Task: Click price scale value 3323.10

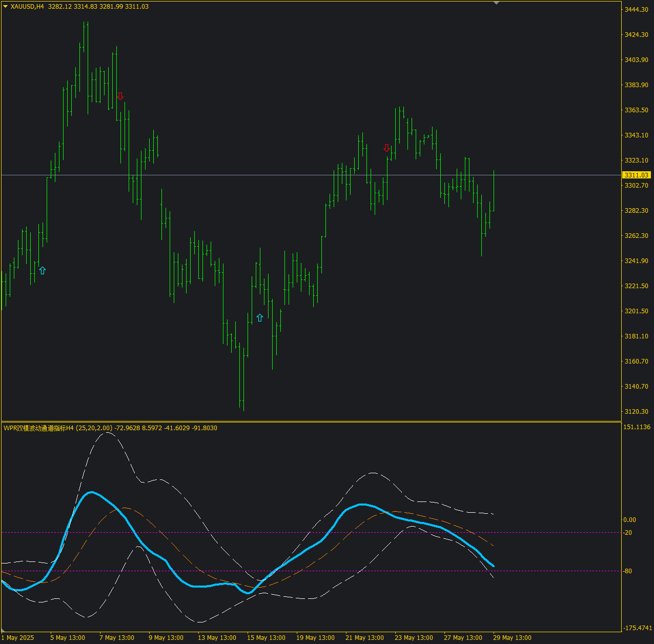Action: tap(636, 160)
